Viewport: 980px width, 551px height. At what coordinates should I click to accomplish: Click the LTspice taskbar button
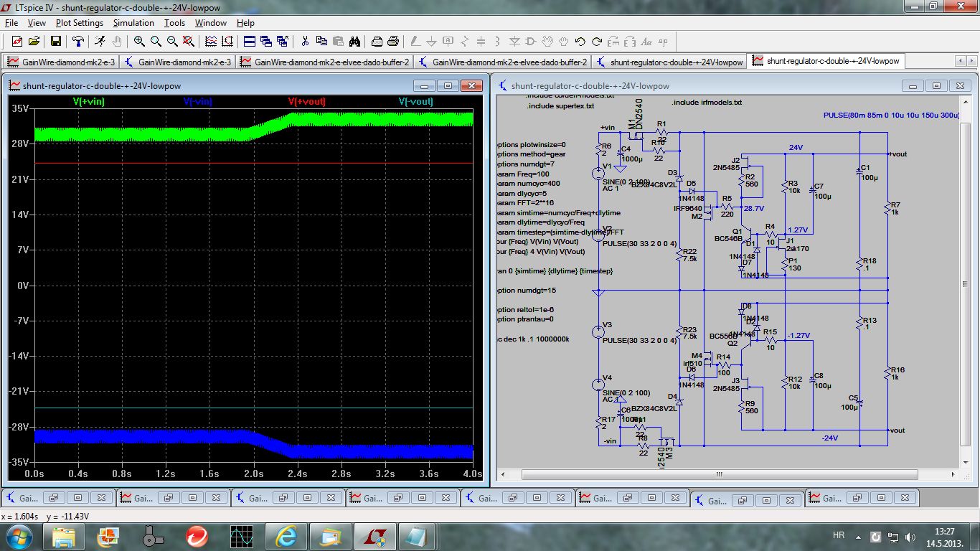point(374,536)
